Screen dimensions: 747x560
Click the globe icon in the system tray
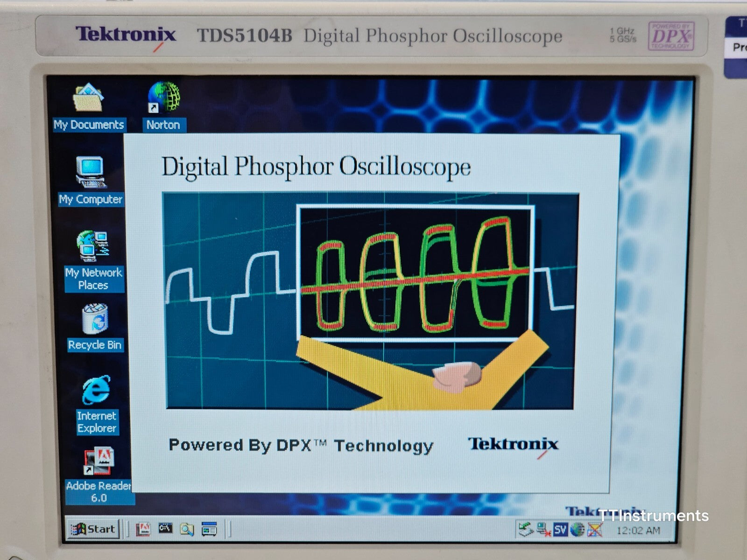click(x=577, y=530)
